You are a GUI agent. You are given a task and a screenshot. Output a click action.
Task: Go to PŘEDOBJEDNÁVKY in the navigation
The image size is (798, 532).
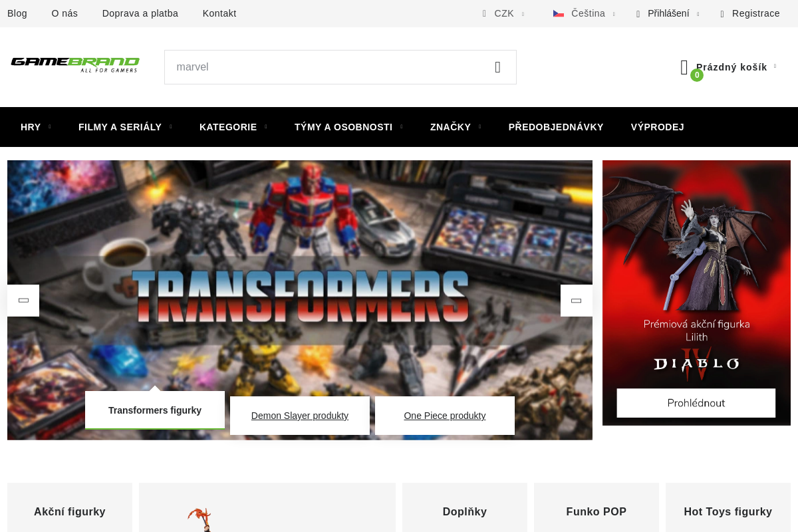556,127
